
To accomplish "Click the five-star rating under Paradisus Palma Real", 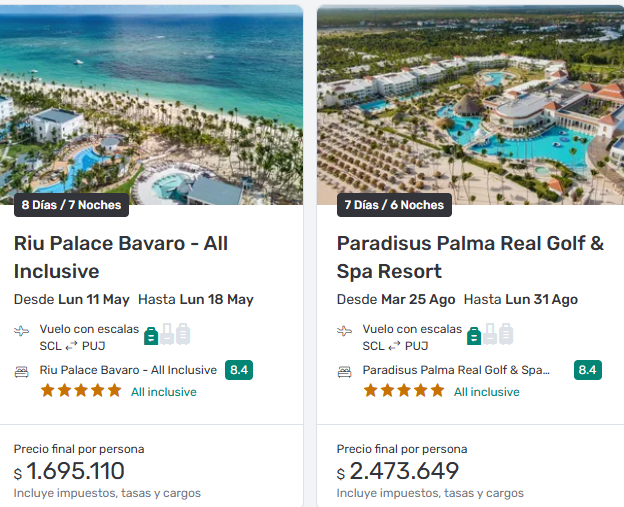I will (x=403, y=391).
